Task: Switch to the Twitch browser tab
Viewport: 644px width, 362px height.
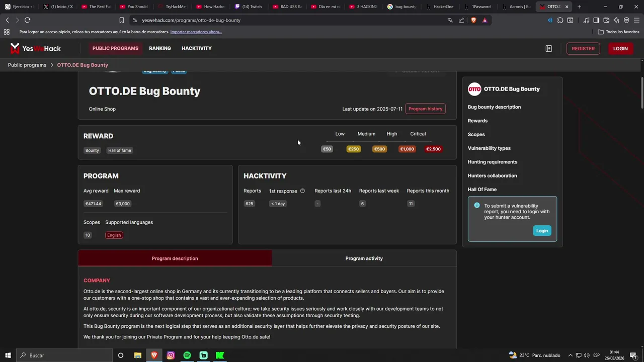Action: pyautogui.click(x=249, y=7)
